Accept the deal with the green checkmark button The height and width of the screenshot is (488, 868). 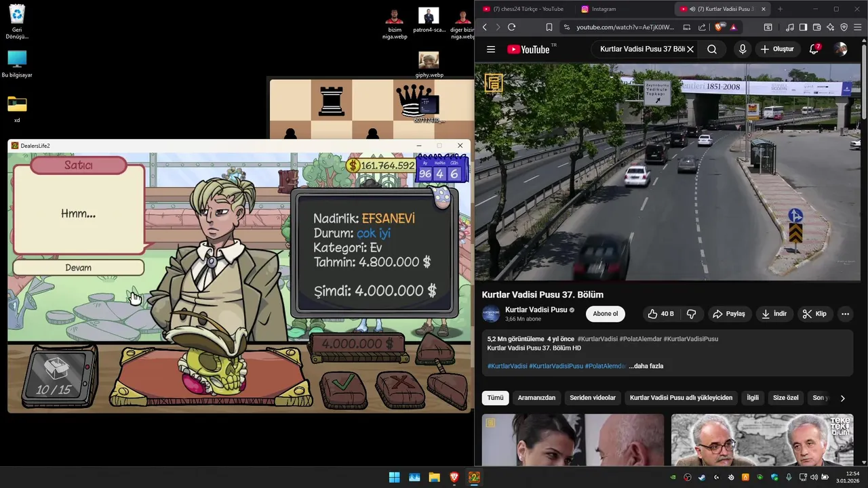(x=342, y=388)
